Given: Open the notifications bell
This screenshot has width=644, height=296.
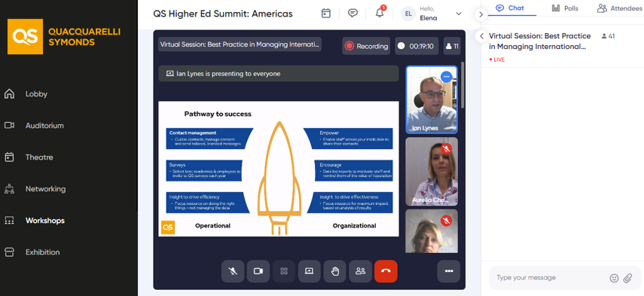Looking at the screenshot, I should (x=380, y=13).
